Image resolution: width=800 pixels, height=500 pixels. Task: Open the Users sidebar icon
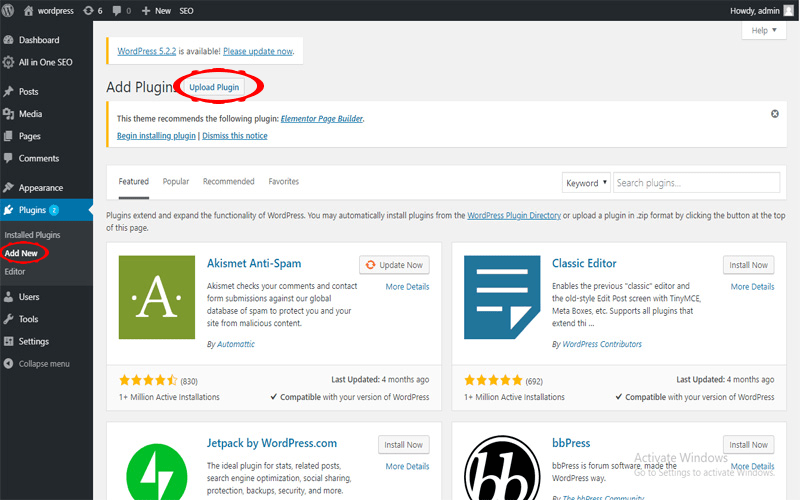click(8, 297)
